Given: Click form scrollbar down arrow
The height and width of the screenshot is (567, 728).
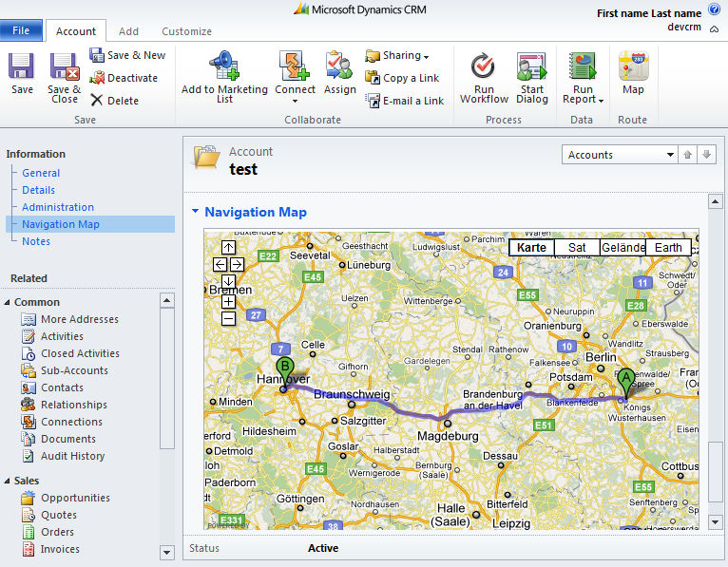Looking at the screenshot, I should point(715,522).
